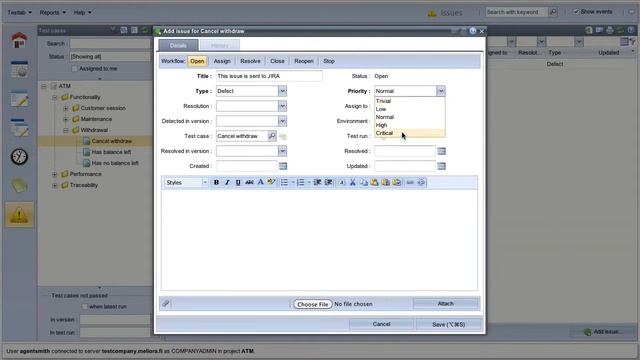The height and width of the screenshot is (360, 640).
Task: Select the Issues warning triangle sidebar icon
Action: 19,214
